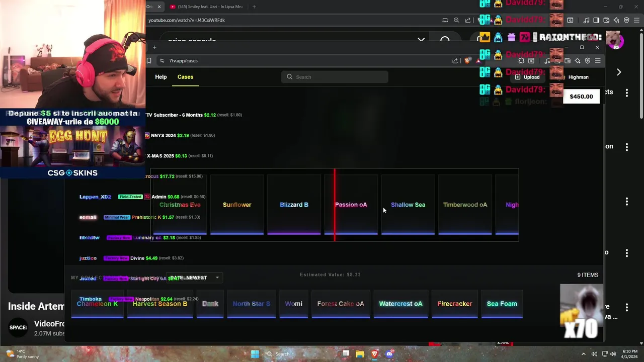Click the $450.00 balance button
The height and width of the screenshot is (362, 644).
581,97
